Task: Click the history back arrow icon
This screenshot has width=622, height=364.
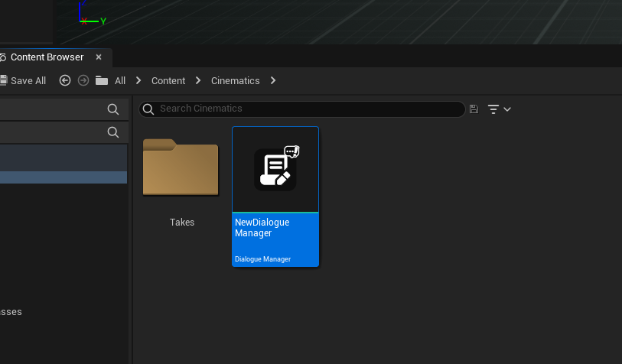Action: [65, 80]
